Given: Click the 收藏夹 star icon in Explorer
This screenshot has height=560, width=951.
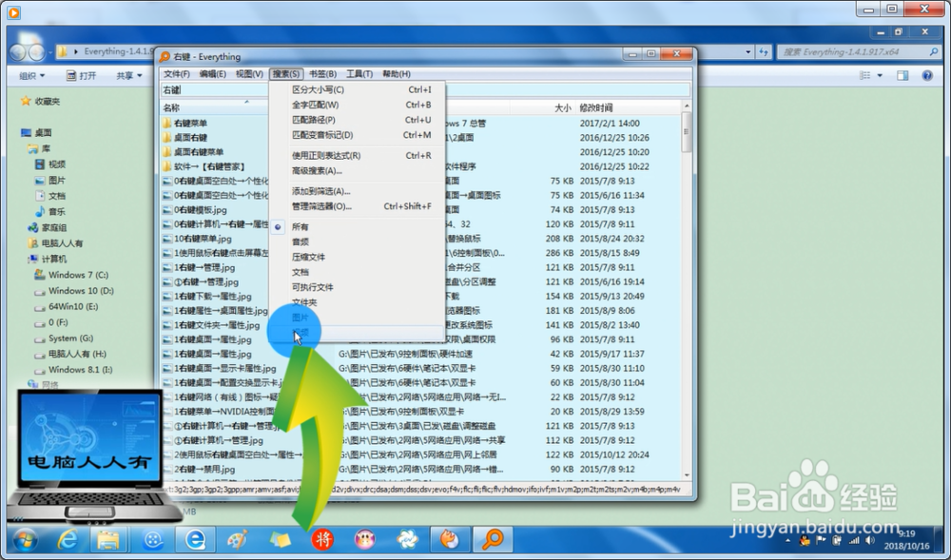Looking at the screenshot, I should [26, 101].
